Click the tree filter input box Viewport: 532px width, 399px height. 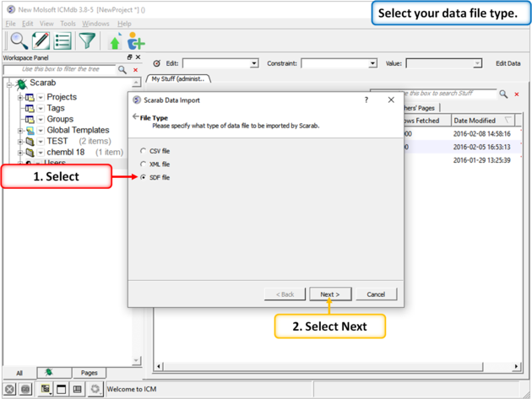point(59,69)
